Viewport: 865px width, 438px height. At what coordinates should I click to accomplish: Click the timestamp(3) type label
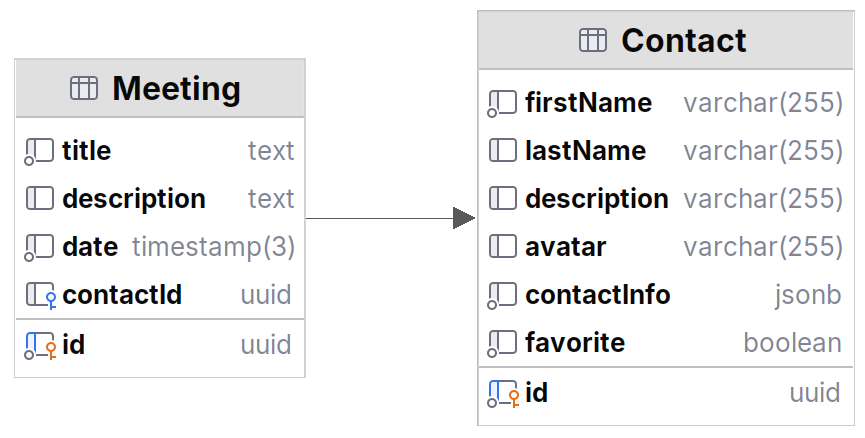click(x=213, y=247)
